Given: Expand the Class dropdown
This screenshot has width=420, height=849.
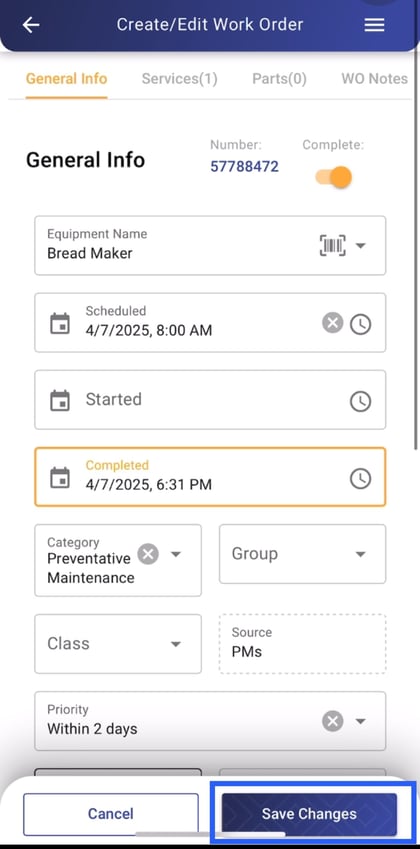Looking at the screenshot, I should click(x=118, y=644).
